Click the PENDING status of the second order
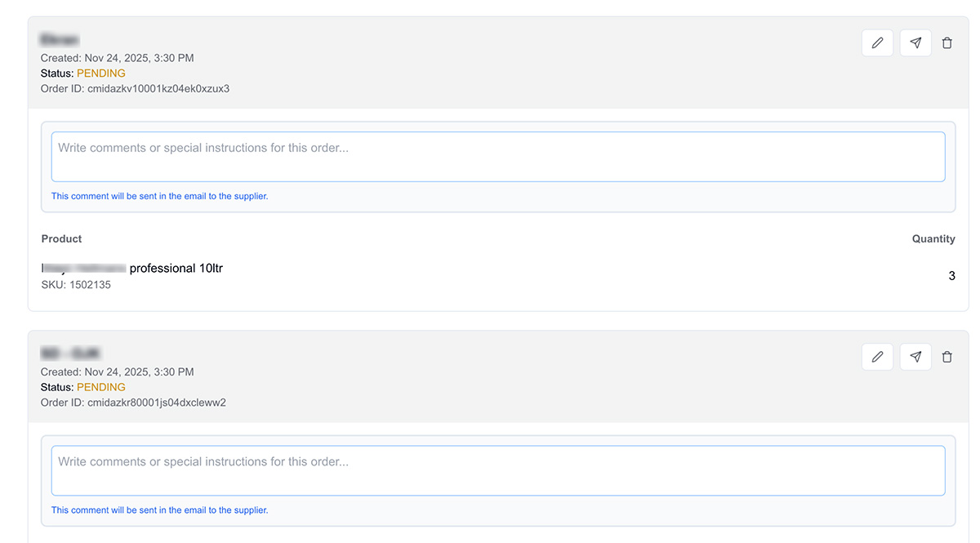The height and width of the screenshot is (543, 980). click(101, 387)
